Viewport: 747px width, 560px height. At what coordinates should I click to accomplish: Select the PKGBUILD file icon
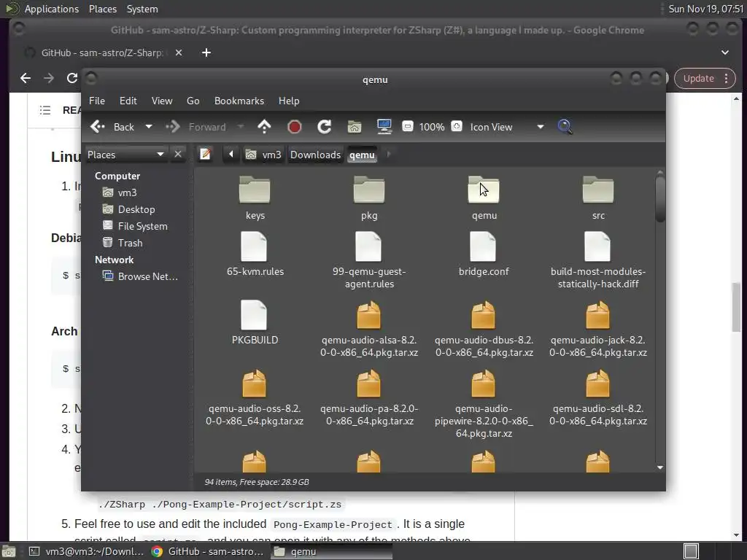[x=254, y=315]
